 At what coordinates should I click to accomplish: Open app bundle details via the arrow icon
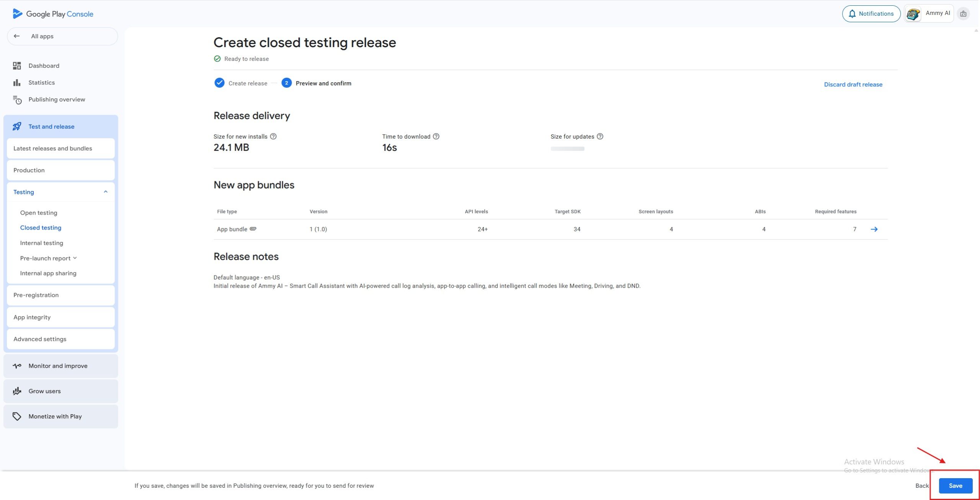point(874,229)
